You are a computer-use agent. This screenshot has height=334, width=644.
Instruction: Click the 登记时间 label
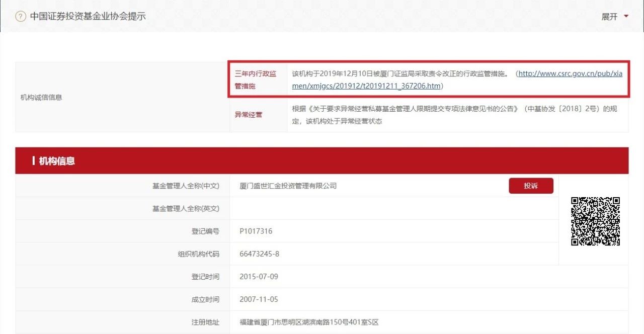205,277
